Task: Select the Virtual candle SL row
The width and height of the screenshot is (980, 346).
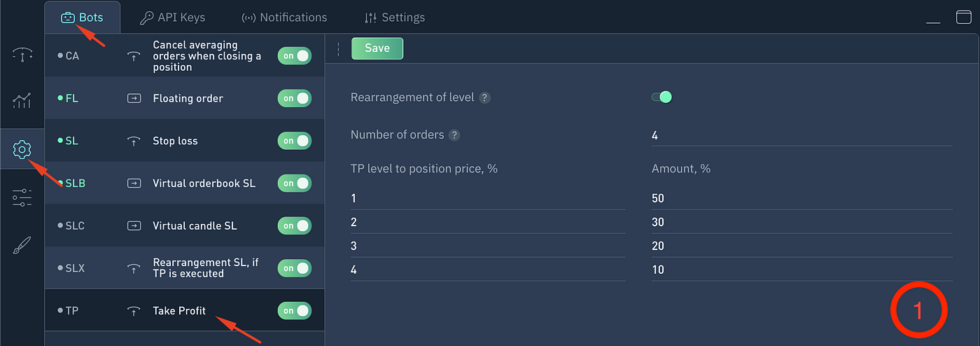Action: coord(185,226)
